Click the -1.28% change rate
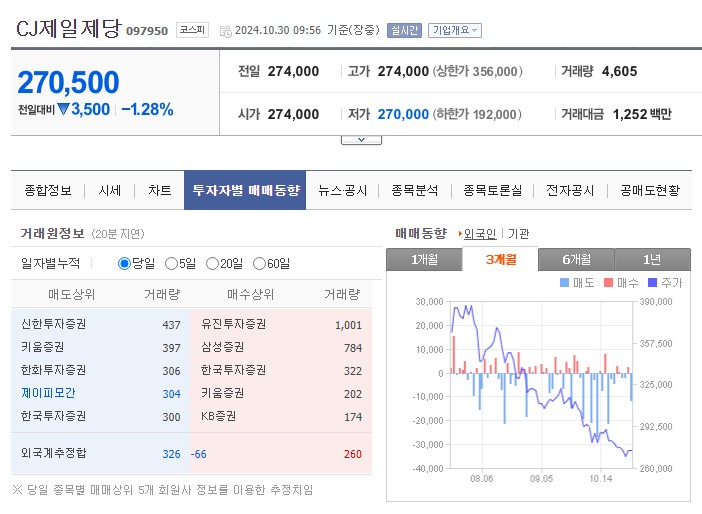 [x=147, y=109]
